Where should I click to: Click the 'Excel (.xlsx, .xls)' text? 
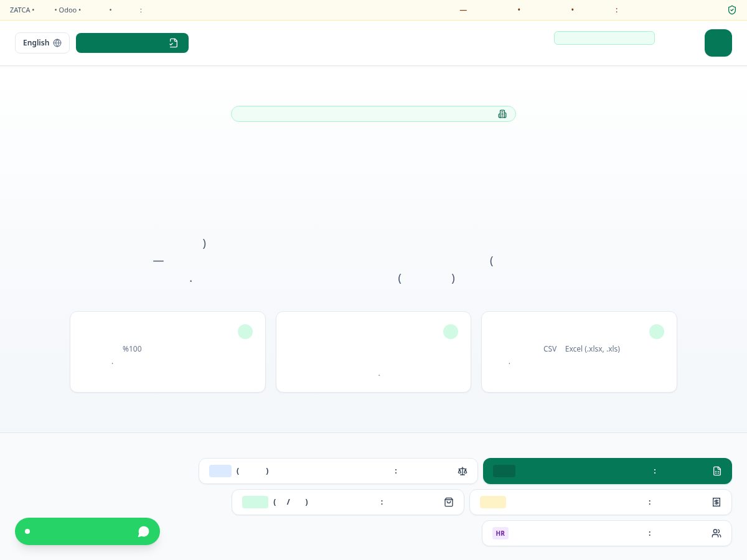[593, 349]
